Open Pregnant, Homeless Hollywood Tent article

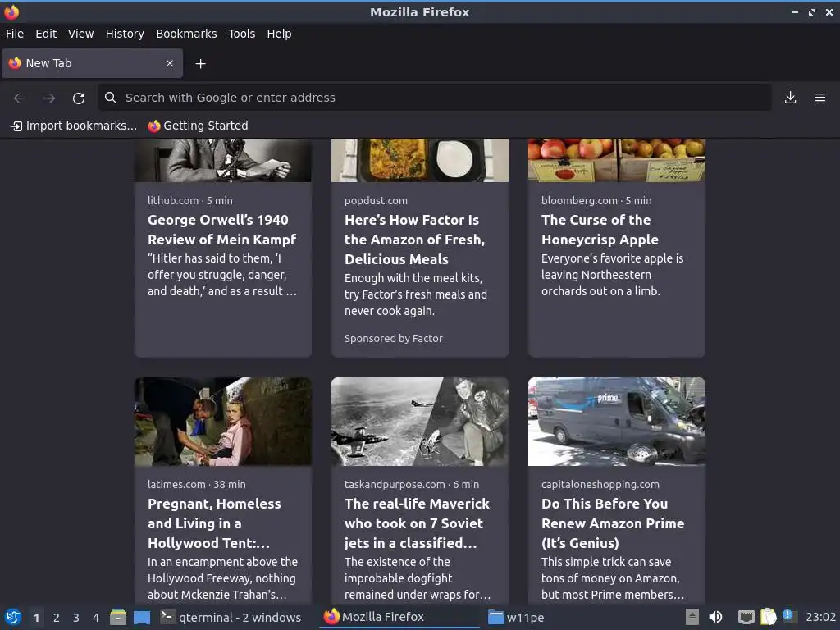[x=214, y=523]
